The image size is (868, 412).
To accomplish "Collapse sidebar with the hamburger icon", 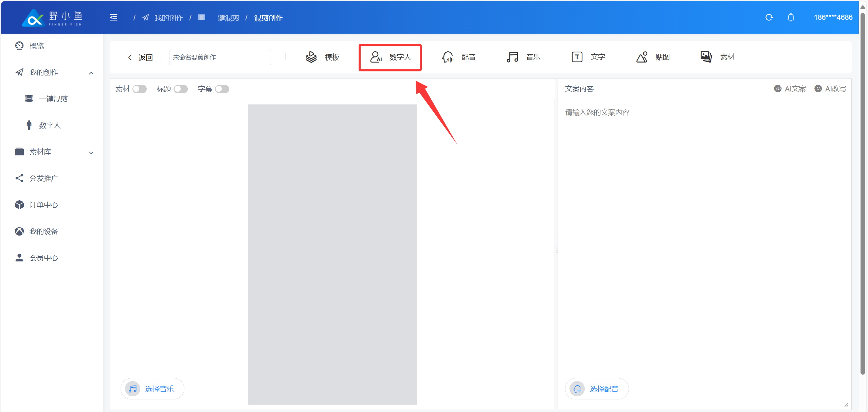I will (x=113, y=17).
